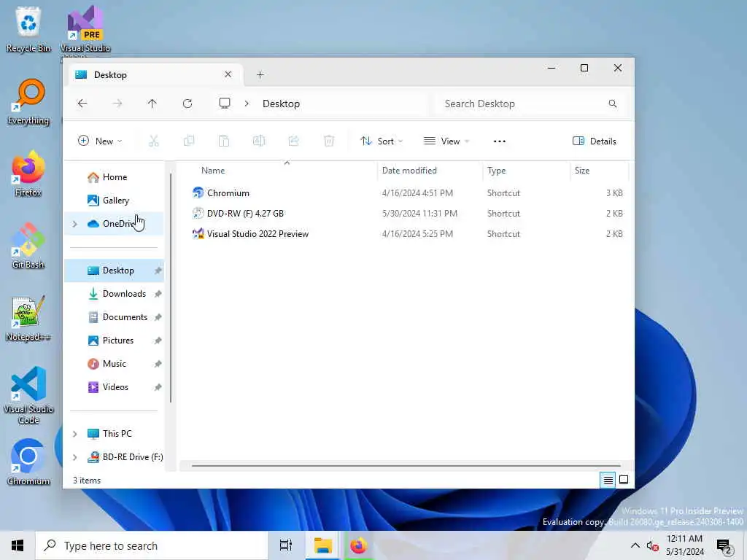Show hidden system tray icons chevron
747x560 pixels.
(x=635, y=545)
